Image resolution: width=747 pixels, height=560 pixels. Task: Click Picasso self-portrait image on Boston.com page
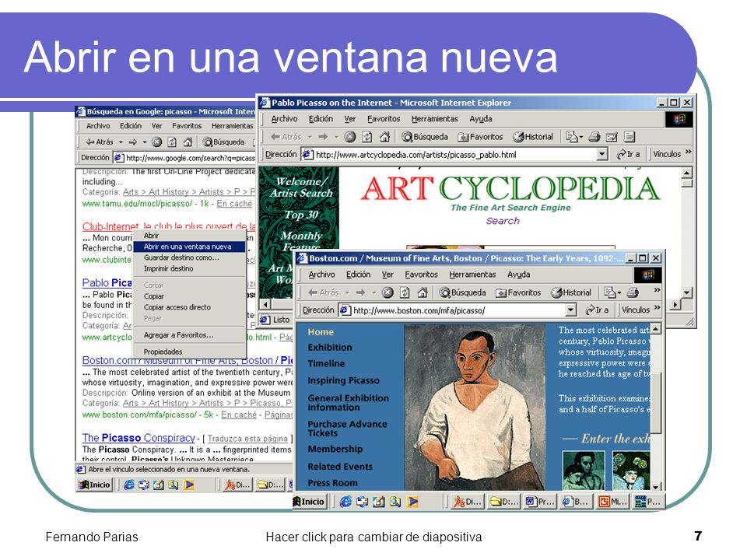pyautogui.click(x=475, y=408)
